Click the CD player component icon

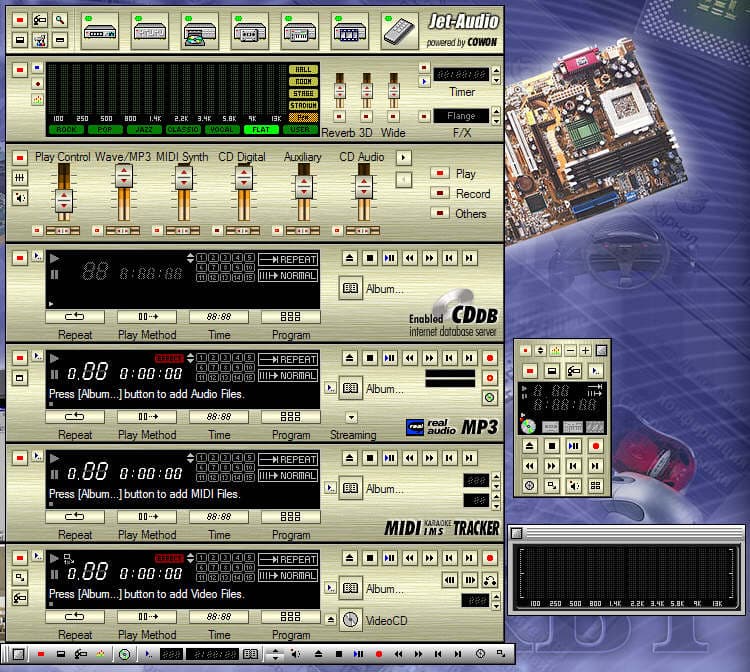pos(199,31)
